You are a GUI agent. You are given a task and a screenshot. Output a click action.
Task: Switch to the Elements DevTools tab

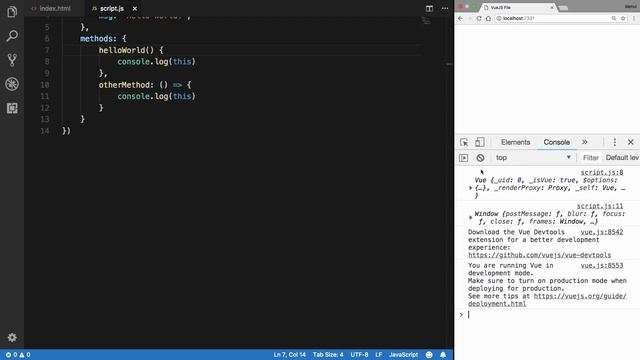[x=516, y=142]
